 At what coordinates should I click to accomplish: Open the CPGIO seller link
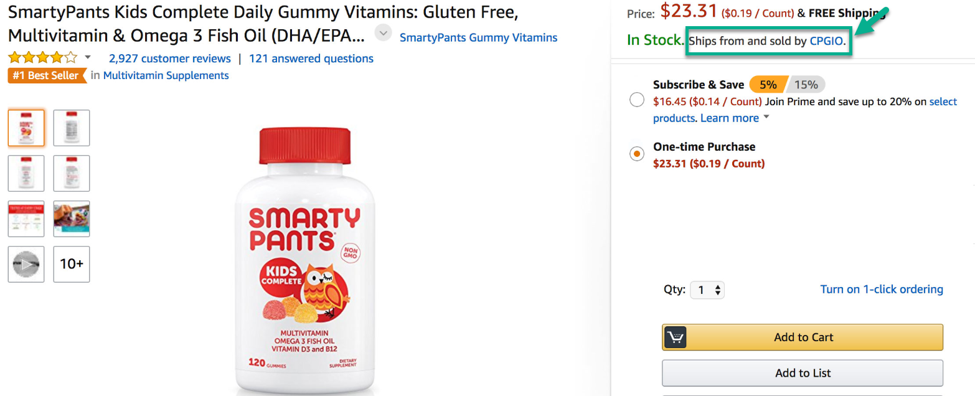pyautogui.click(x=827, y=42)
